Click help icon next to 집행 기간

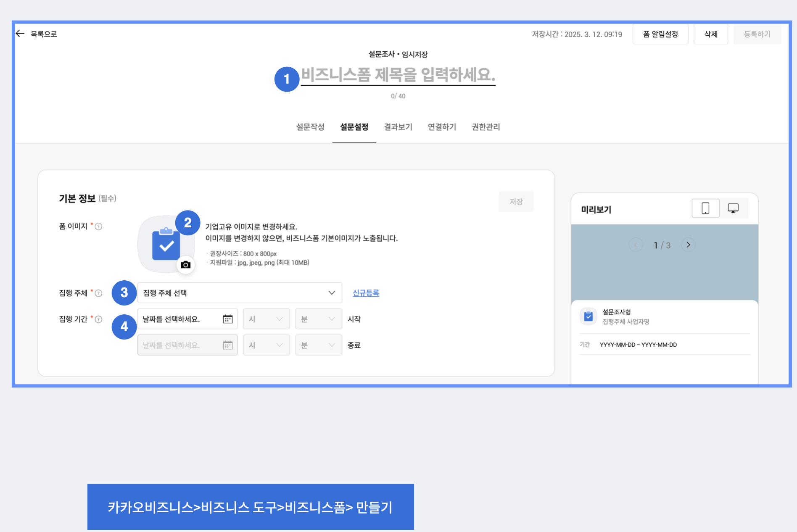(x=99, y=319)
